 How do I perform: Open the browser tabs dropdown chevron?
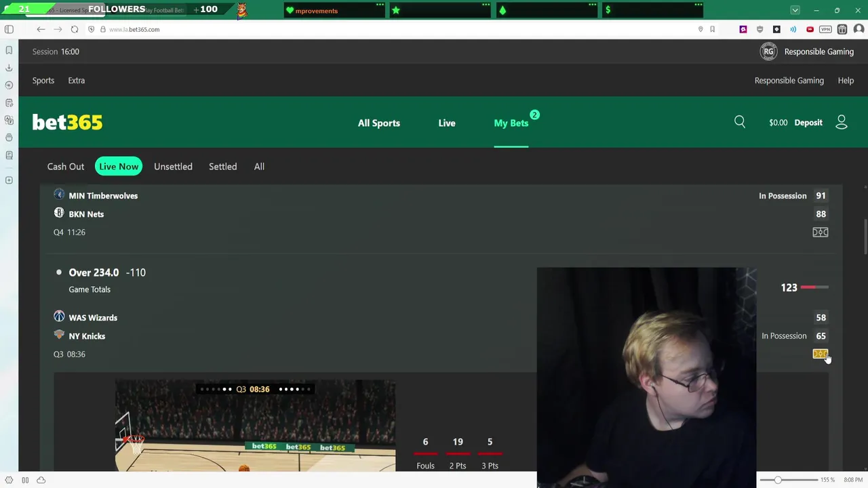click(795, 10)
